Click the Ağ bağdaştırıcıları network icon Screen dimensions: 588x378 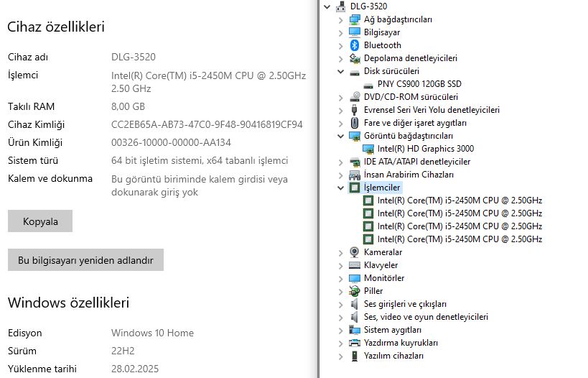[355, 19]
